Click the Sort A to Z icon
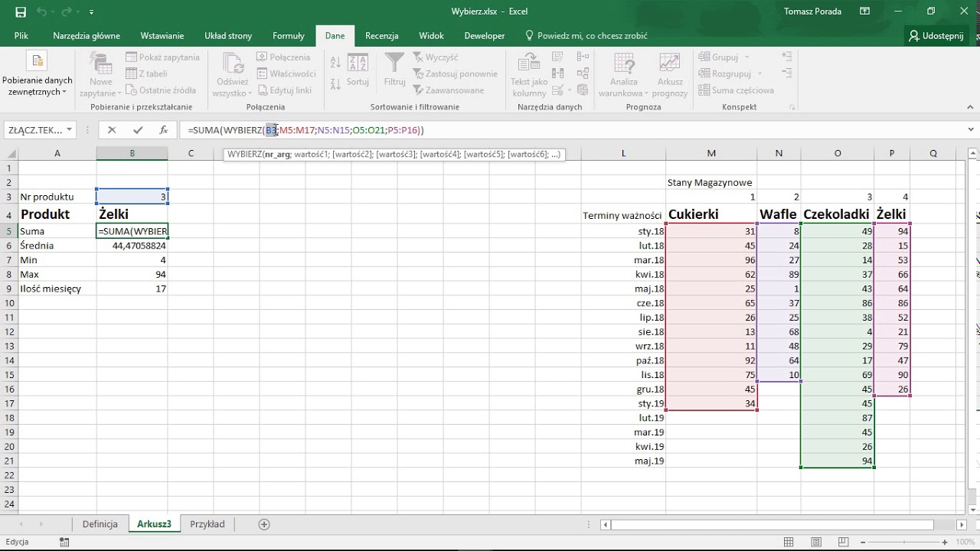980x551 pixels. coord(335,62)
